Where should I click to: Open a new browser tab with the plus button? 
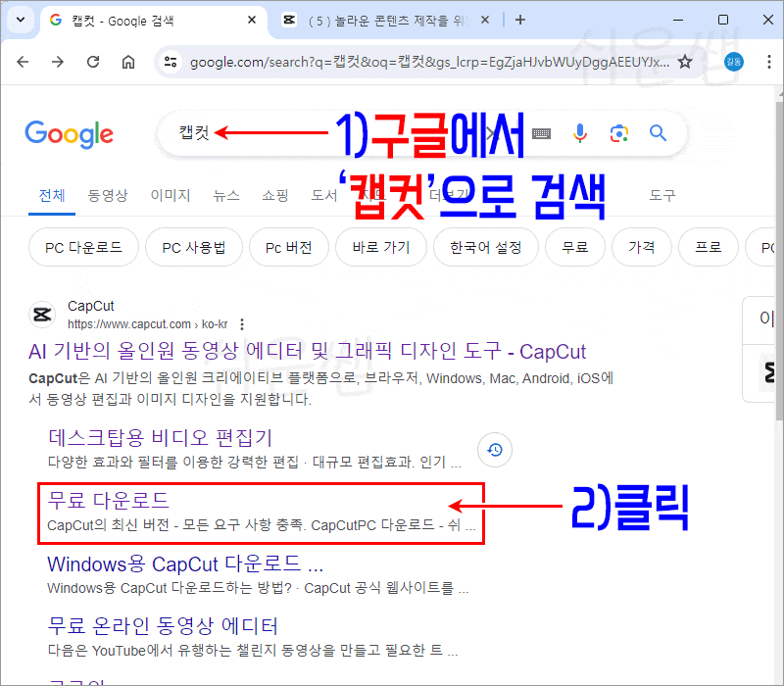click(x=519, y=20)
